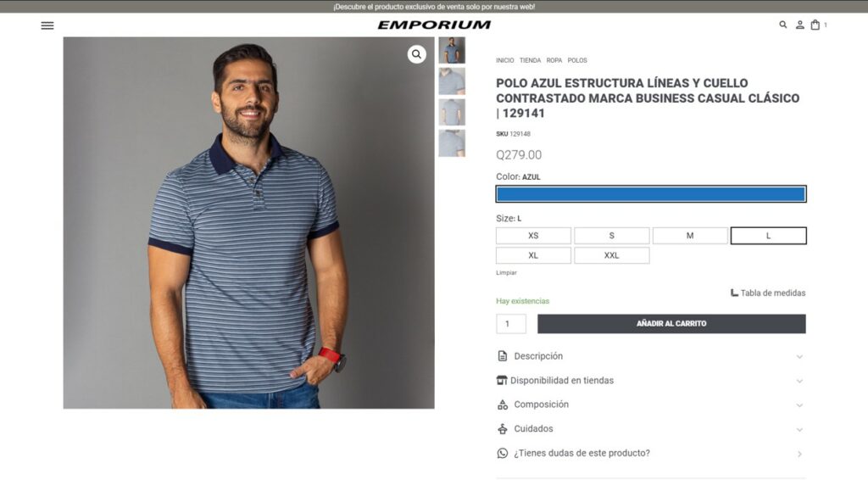Add product with Añadir al carrito

point(671,324)
